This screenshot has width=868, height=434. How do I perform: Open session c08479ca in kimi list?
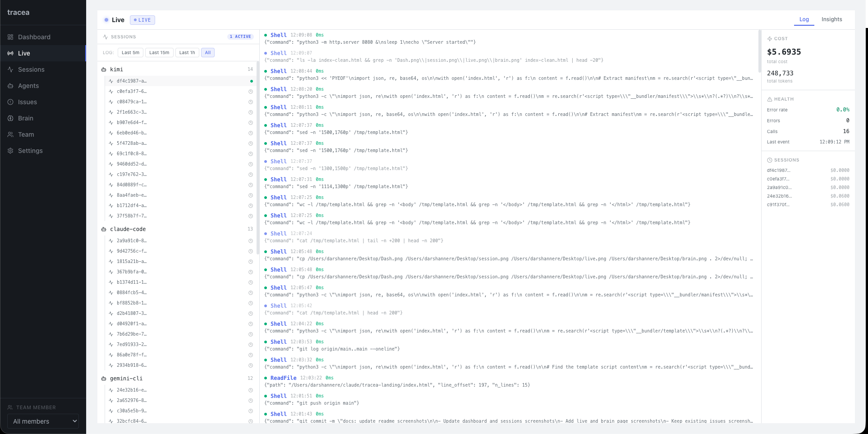pos(181,102)
